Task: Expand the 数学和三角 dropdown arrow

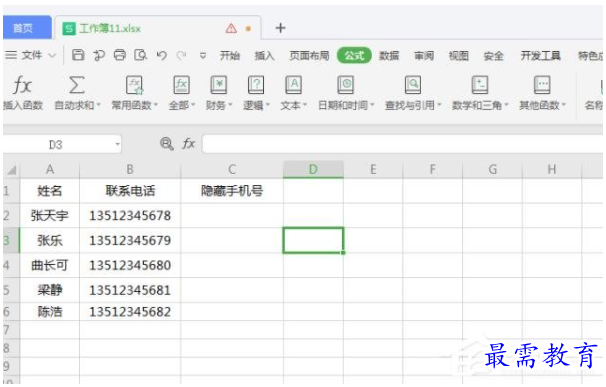Action: pyautogui.click(x=506, y=105)
